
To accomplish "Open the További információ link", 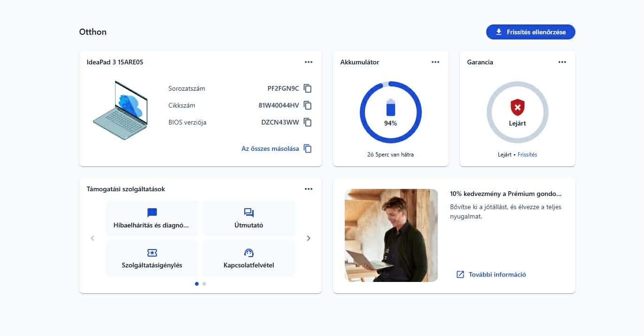I will click(x=497, y=274).
